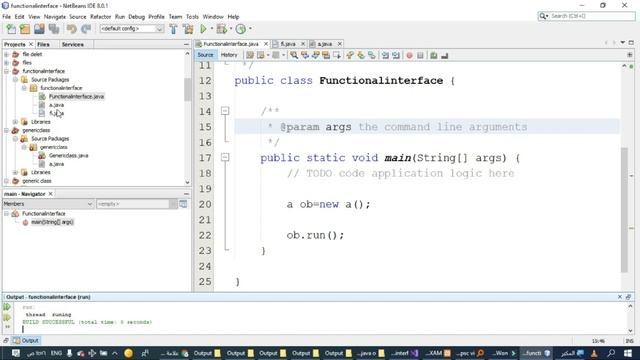Click the Last Edit editor toolbar icon
Screen dimensions: 640x360
click(x=250, y=56)
